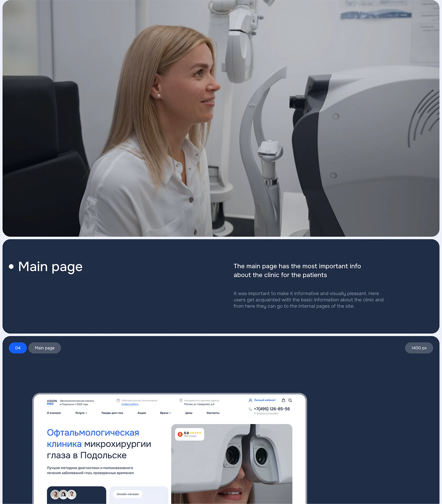Open the Личный кабинет link
Screen dimensions: 442x504
click(x=265, y=400)
